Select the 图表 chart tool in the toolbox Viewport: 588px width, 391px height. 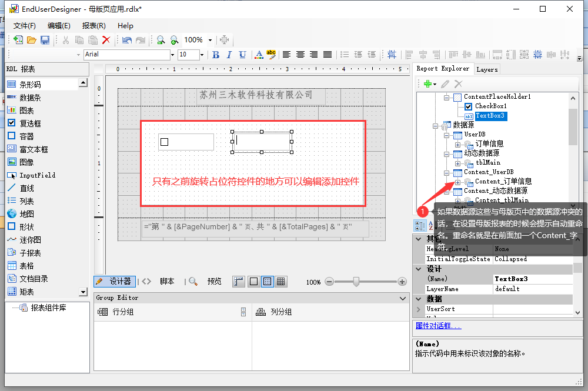point(26,110)
